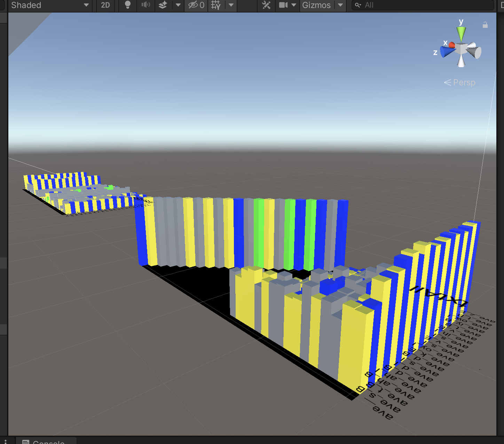Click the scene effects layers icon
Viewport: 504px width, 444px height.
click(x=163, y=5)
